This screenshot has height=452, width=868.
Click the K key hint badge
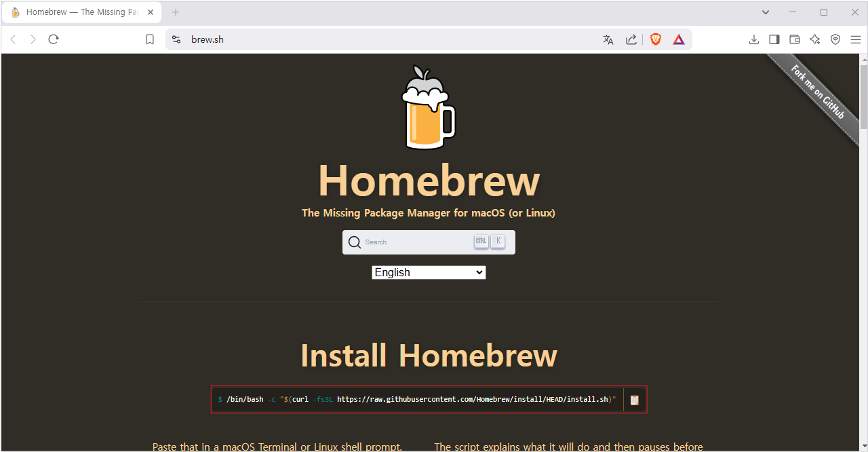click(x=498, y=242)
